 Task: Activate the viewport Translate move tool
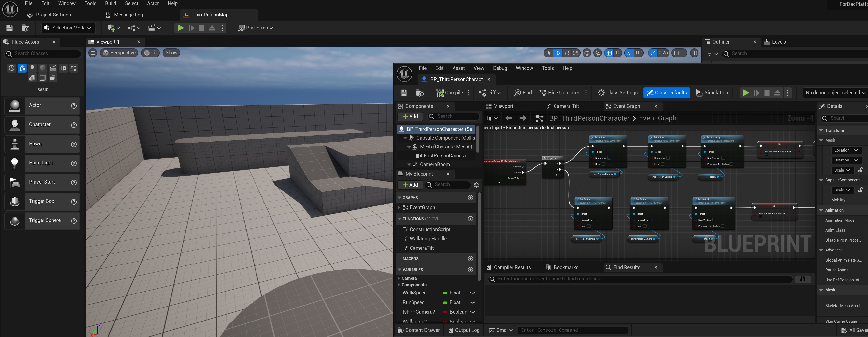click(x=558, y=53)
